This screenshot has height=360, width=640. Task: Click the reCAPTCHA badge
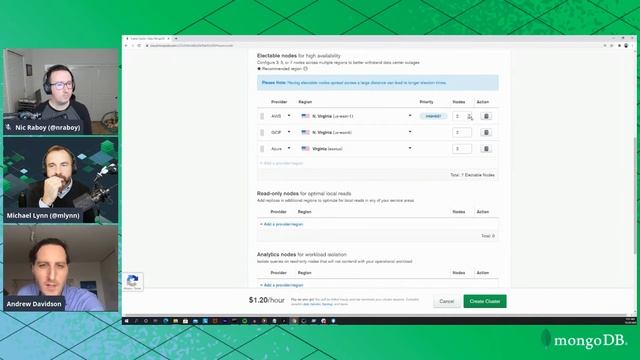(133, 282)
